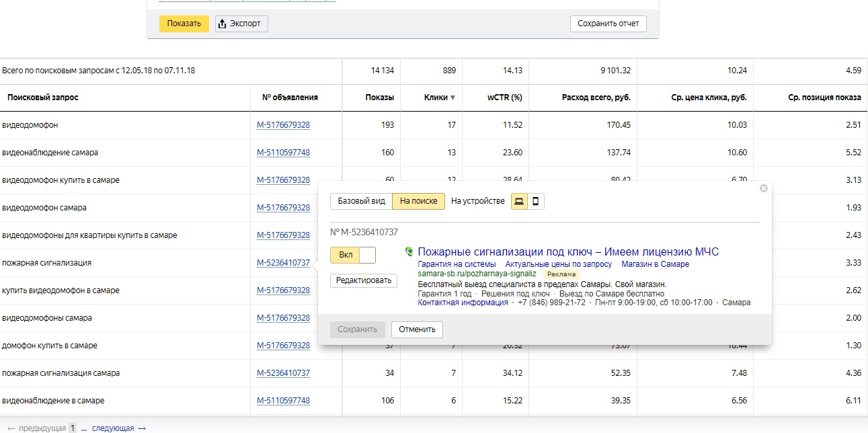Go to the предыдущая page link
This screenshot has height=433, width=868.
point(36,428)
